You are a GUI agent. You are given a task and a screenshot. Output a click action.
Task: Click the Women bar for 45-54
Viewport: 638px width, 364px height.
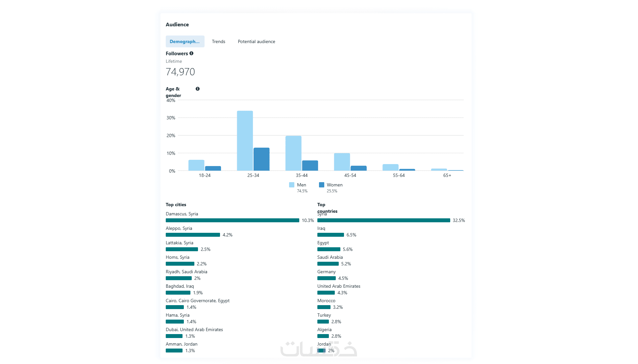[358, 168]
